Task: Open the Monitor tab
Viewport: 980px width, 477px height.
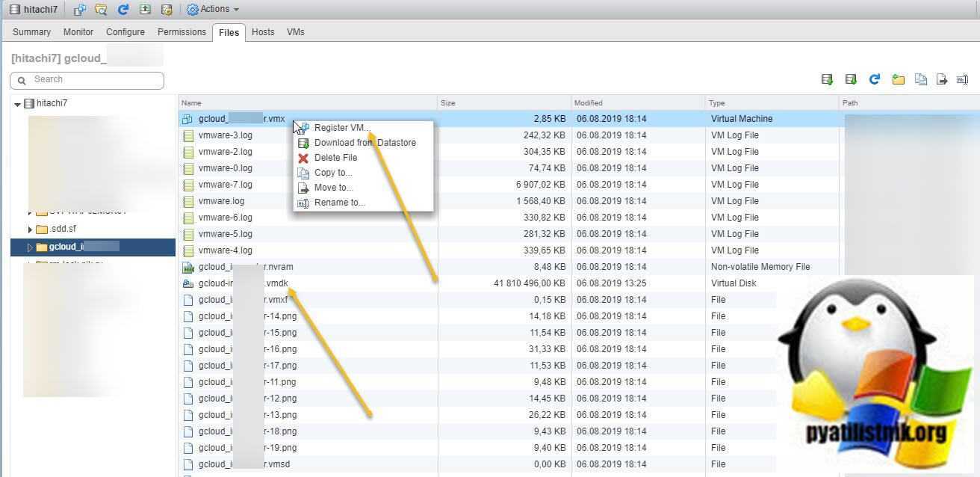Action: (78, 32)
